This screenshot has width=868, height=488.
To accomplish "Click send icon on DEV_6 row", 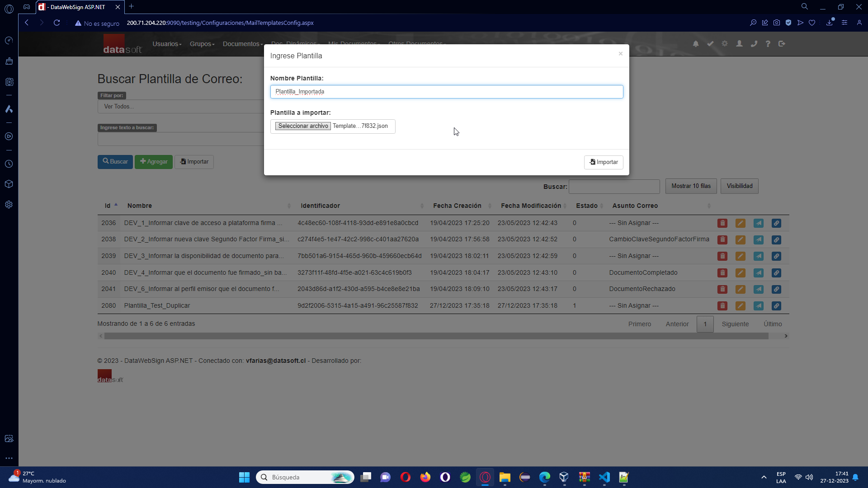I will click(759, 289).
